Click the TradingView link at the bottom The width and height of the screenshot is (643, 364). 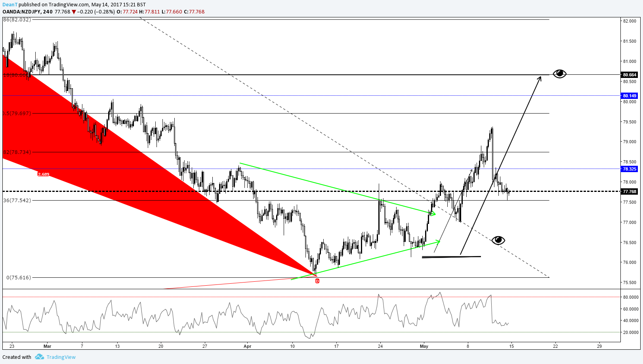pos(61,357)
